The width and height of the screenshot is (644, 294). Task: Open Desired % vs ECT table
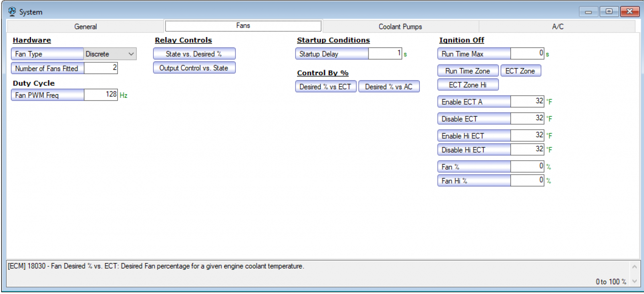click(326, 87)
